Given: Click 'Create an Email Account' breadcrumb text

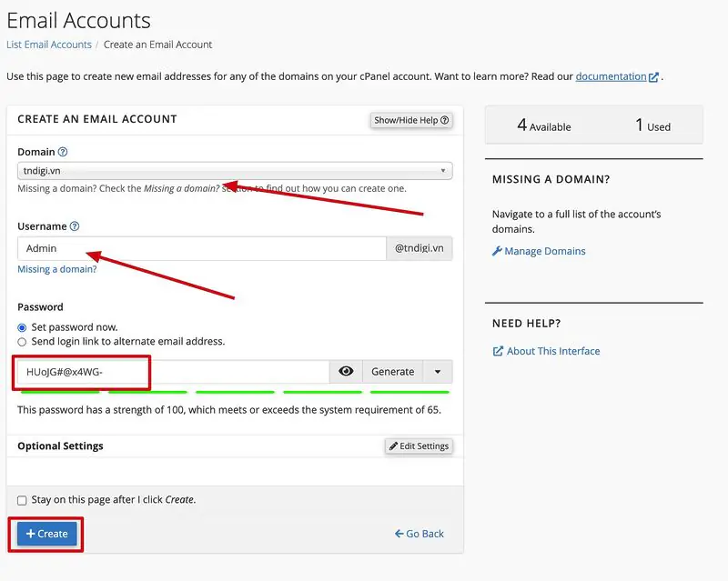Looking at the screenshot, I should (157, 45).
